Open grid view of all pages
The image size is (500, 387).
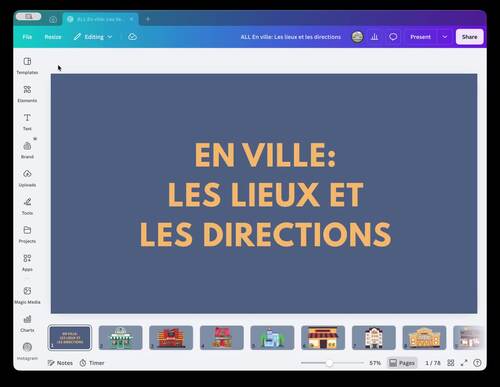(451, 363)
